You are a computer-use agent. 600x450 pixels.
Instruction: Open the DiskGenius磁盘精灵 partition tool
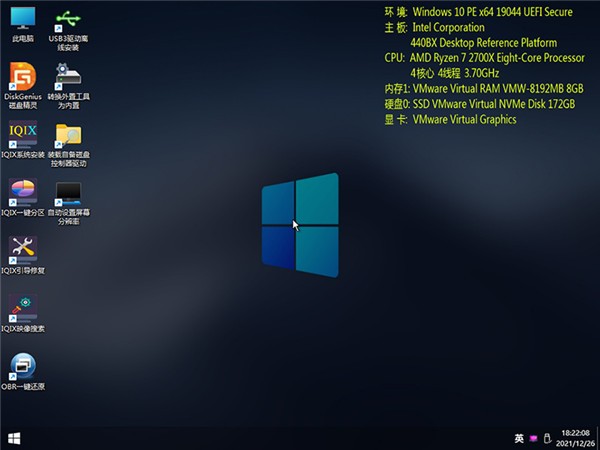22,76
